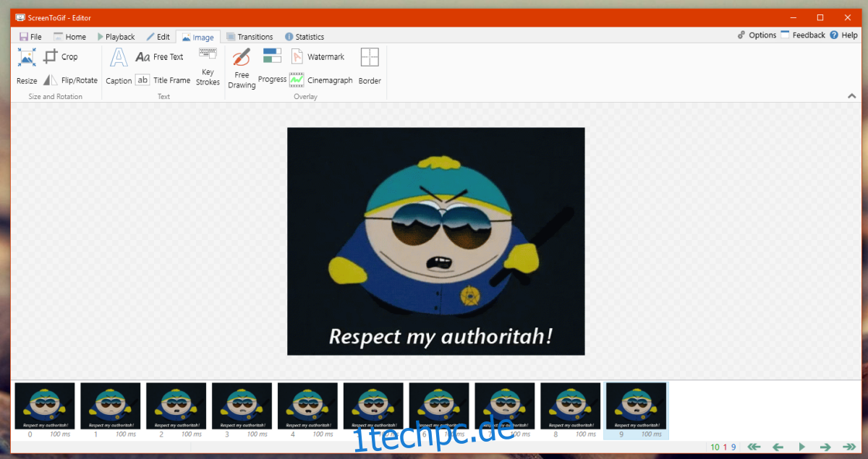Send Feedback from the top bar

pos(803,35)
